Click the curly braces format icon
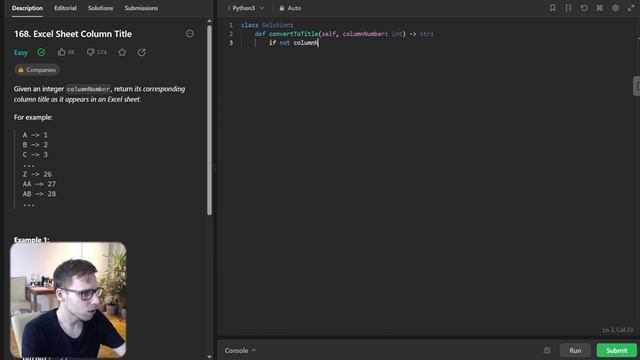Image resolution: width=640 pixels, height=360 pixels. [568, 8]
